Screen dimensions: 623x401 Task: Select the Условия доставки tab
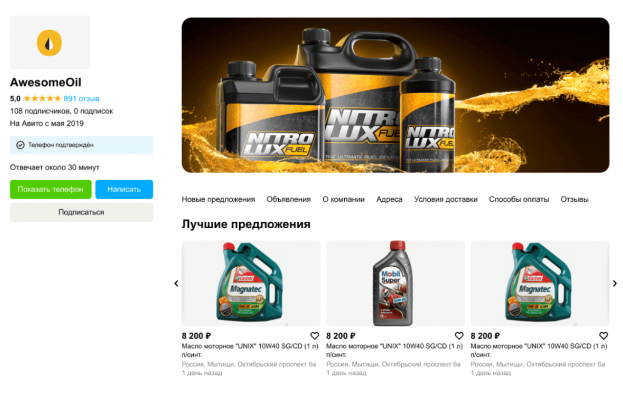[445, 199]
